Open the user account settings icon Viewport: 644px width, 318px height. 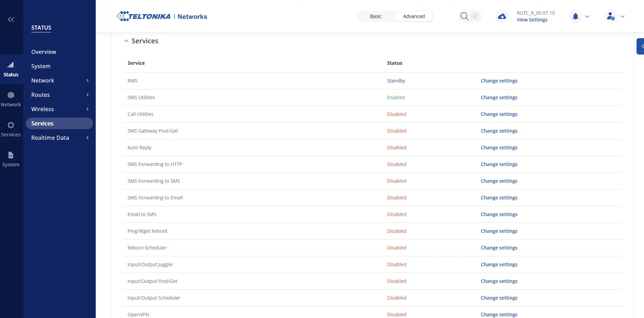[x=611, y=16]
